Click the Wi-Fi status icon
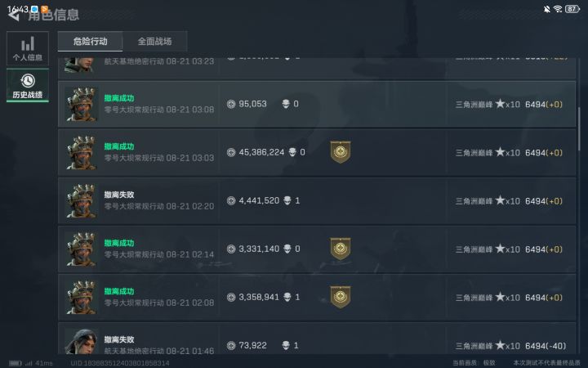 point(558,9)
